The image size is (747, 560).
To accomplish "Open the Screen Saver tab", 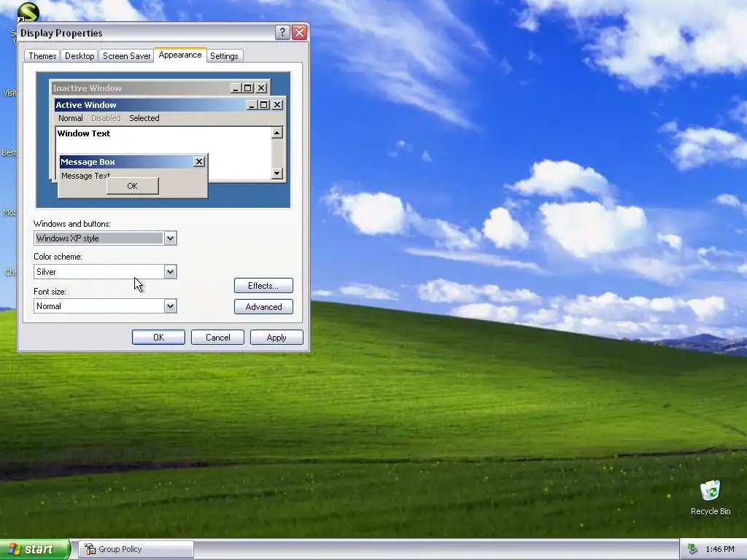I will [x=126, y=56].
